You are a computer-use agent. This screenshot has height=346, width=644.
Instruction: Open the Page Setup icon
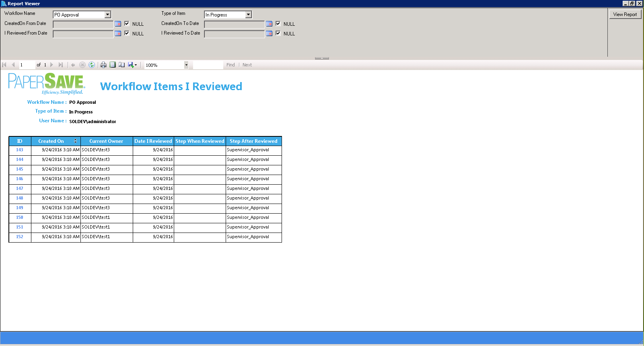tap(121, 65)
